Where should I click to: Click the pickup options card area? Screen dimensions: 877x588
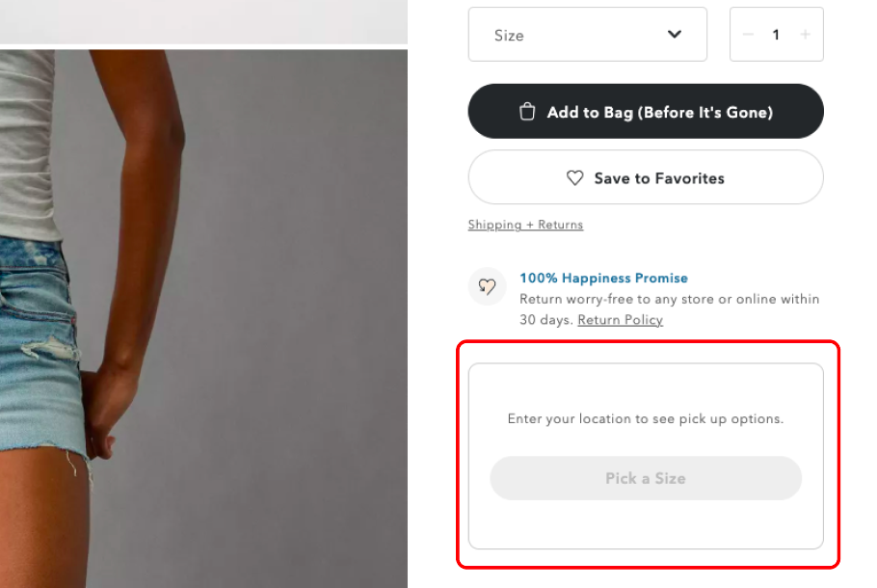(x=646, y=455)
